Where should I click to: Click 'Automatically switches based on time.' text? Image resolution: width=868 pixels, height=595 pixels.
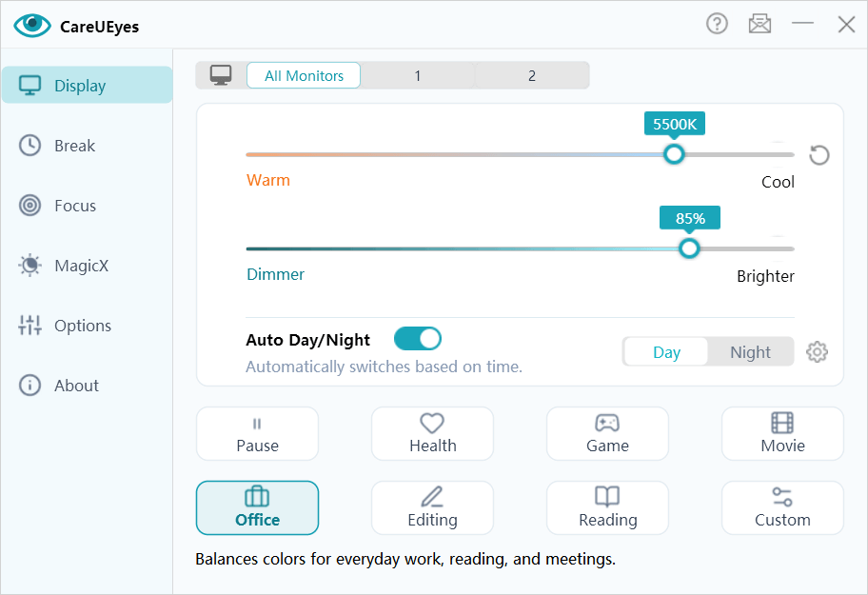click(385, 367)
